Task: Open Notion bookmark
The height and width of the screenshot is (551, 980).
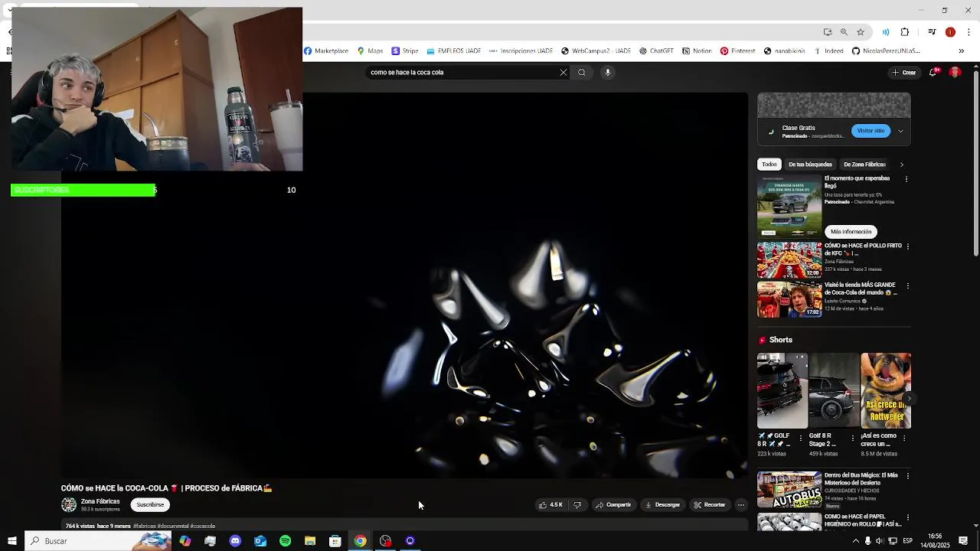Action: pyautogui.click(x=697, y=51)
